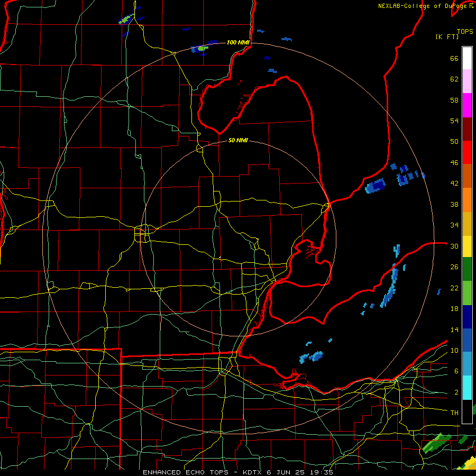Click the black TH legend swatch
This screenshot has width=476, height=476.
point(467,411)
